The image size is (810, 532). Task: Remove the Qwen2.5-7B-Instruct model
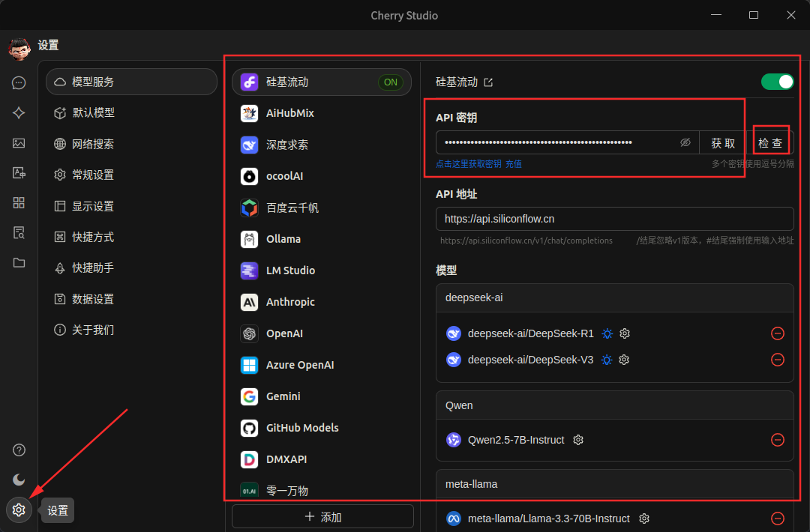point(778,440)
